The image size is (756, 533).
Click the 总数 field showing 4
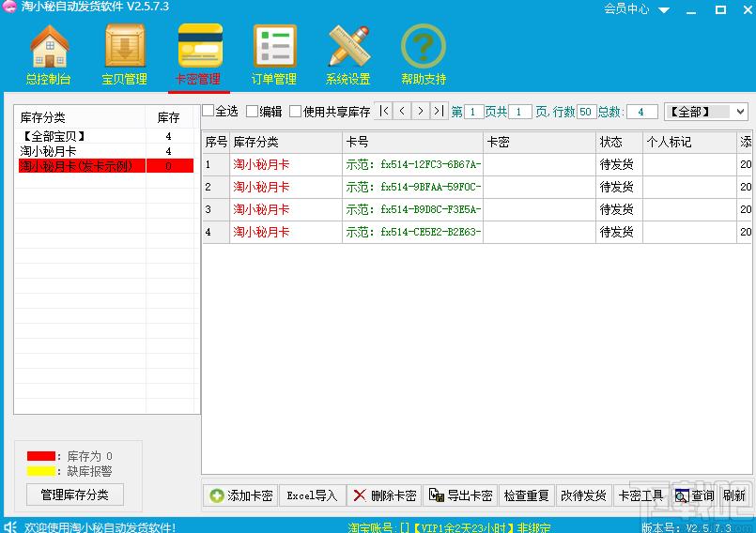click(641, 112)
